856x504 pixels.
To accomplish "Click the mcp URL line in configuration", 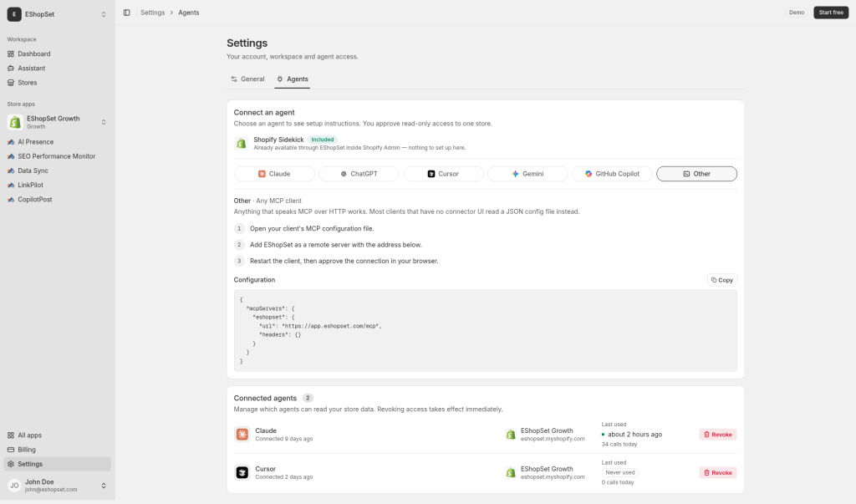I will 320,326.
